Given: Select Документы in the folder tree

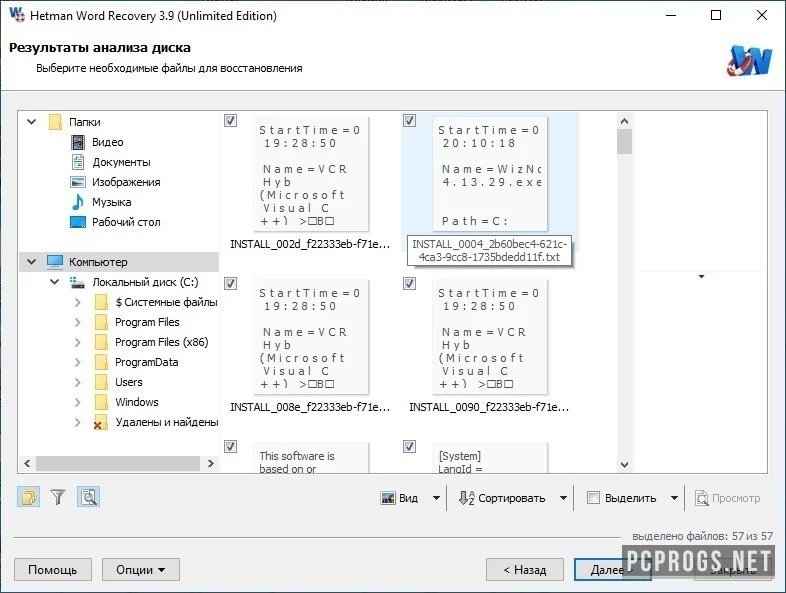Looking at the screenshot, I should [x=121, y=162].
